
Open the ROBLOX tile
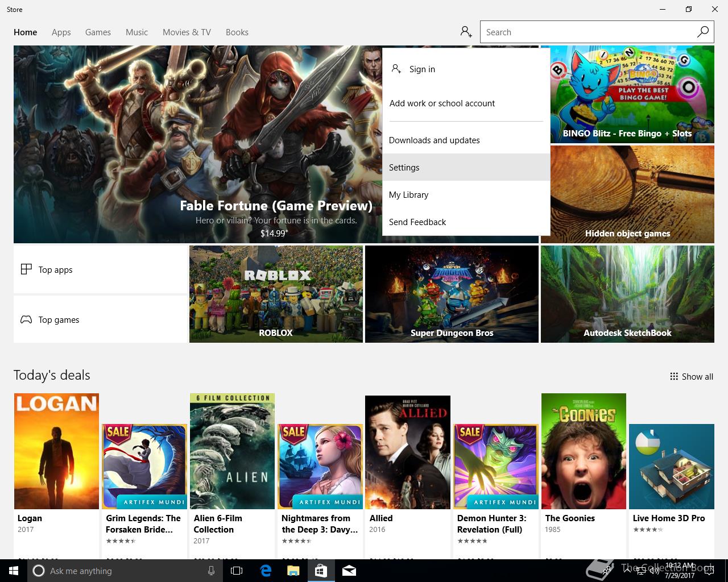tap(276, 294)
